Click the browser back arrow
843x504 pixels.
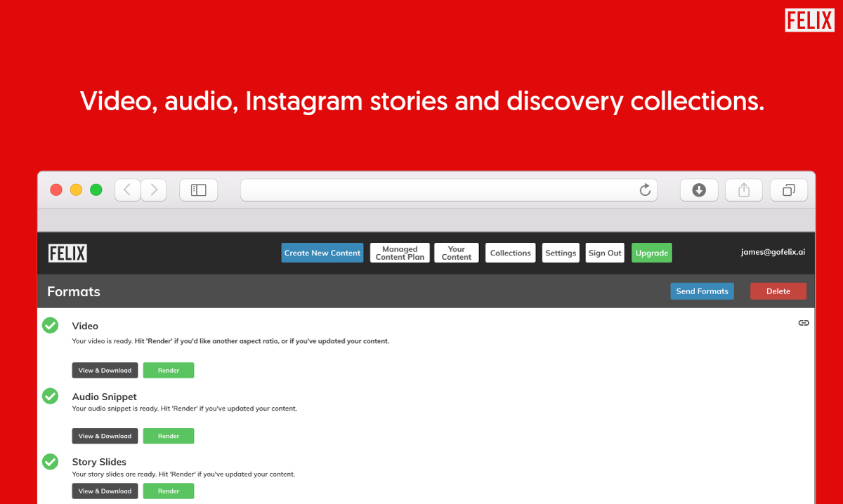coord(128,190)
